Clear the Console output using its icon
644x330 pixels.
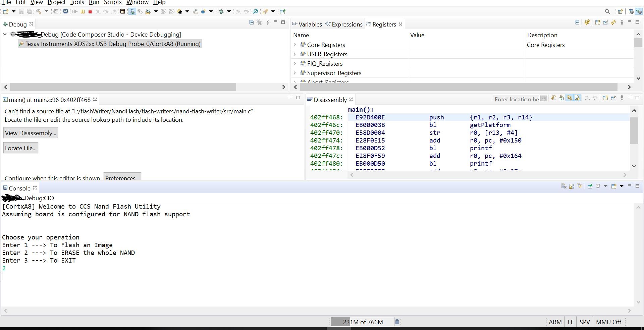pos(564,186)
